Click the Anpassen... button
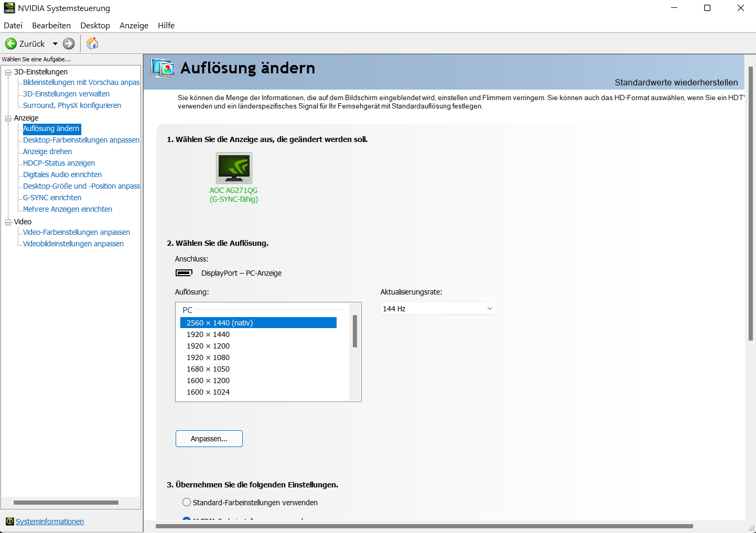 point(209,439)
